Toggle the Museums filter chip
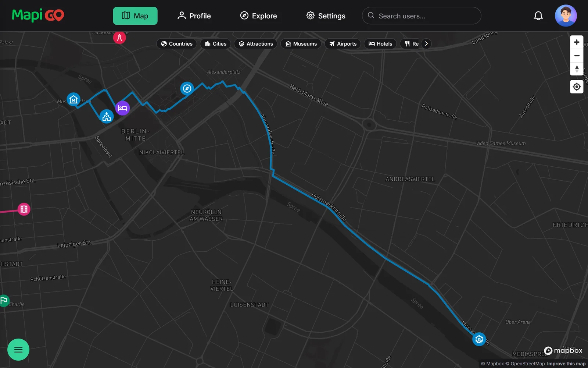Screen dimensions: 588x368 pyautogui.click(x=301, y=44)
